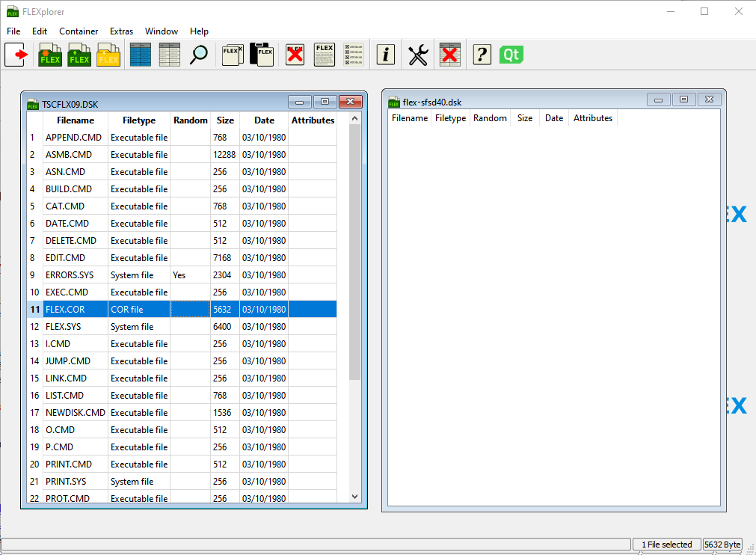Click the Exit application icon with red arrow
This screenshot has width=756, height=555.
tap(17, 55)
